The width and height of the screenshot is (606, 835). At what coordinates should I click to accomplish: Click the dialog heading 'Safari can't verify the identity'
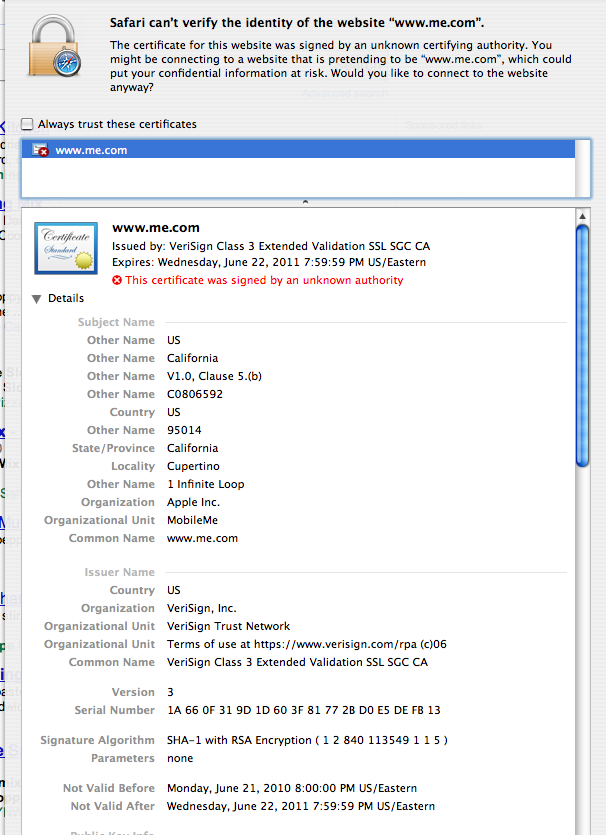297,23
